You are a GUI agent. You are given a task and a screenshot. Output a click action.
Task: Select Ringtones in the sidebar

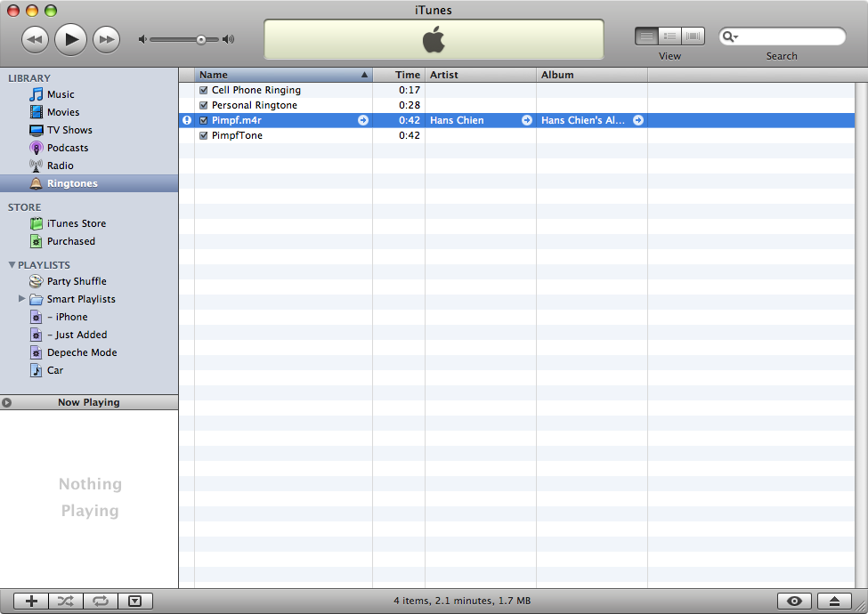pyautogui.click(x=89, y=183)
